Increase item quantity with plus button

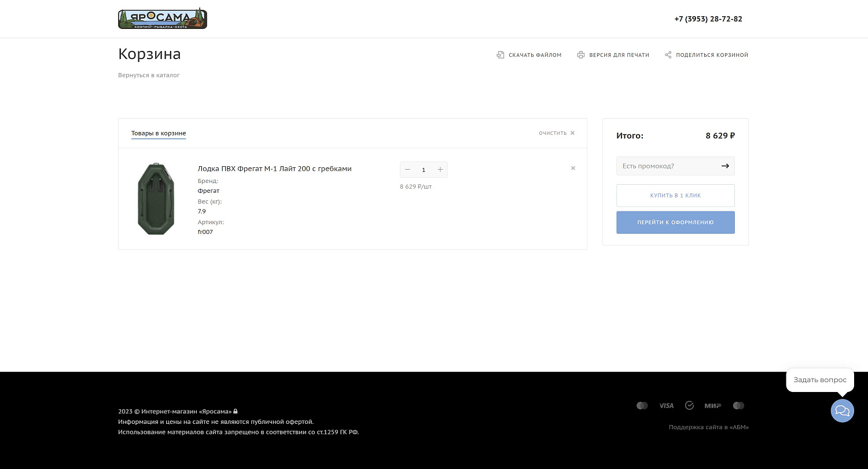pos(440,170)
